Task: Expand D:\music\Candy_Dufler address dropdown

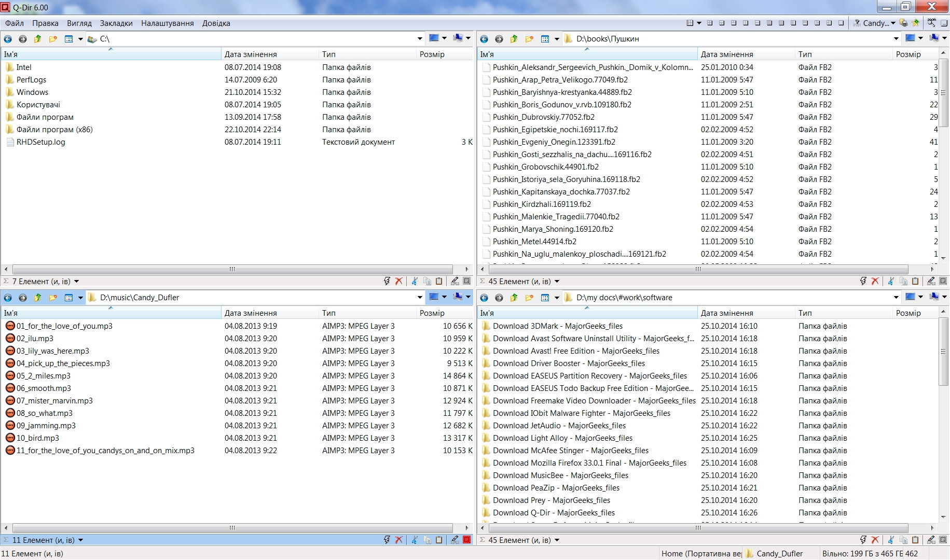Action: [420, 298]
